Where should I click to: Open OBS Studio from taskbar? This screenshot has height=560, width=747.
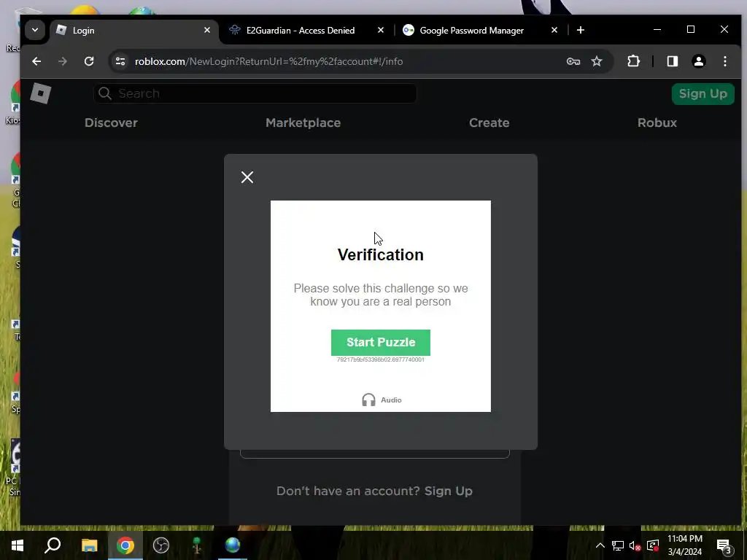(161, 545)
